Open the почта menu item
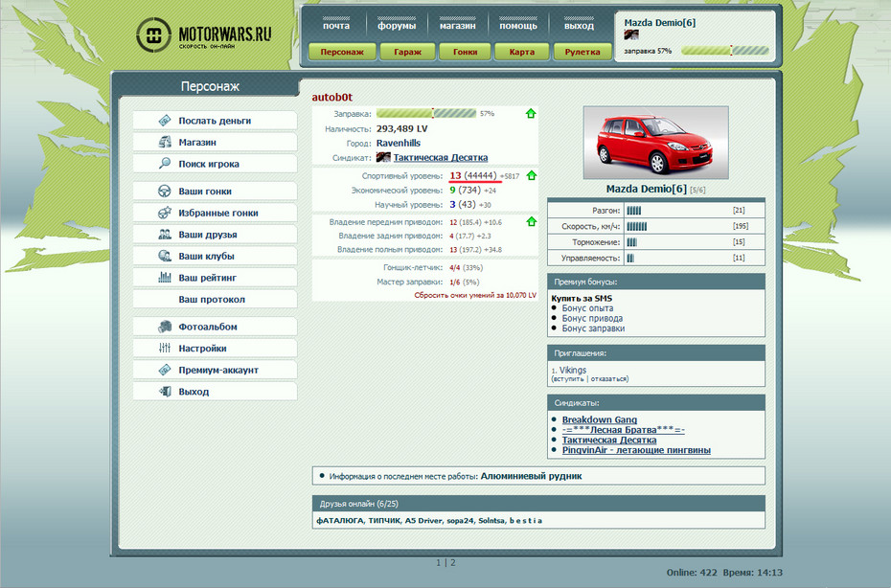This screenshot has width=891, height=588. (336, 26)
